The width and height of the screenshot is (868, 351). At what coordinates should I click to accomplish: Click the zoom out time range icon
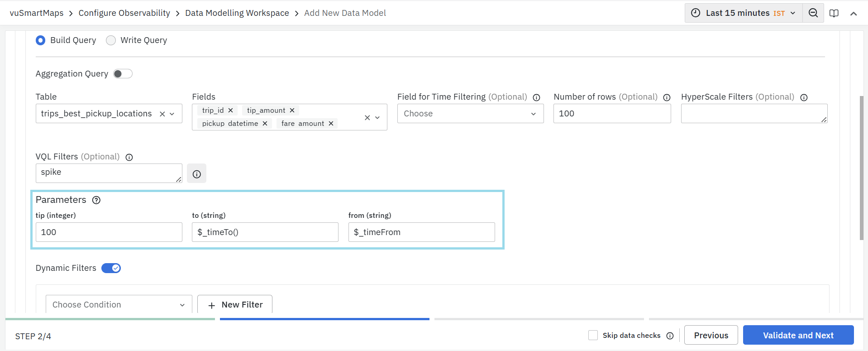tap(813, 13)
